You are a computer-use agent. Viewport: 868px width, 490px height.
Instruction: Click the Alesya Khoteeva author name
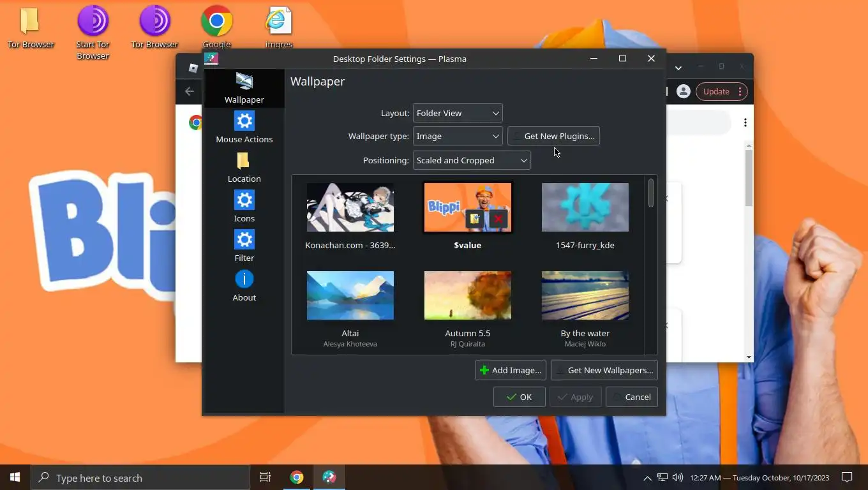(x=350, y=344)
